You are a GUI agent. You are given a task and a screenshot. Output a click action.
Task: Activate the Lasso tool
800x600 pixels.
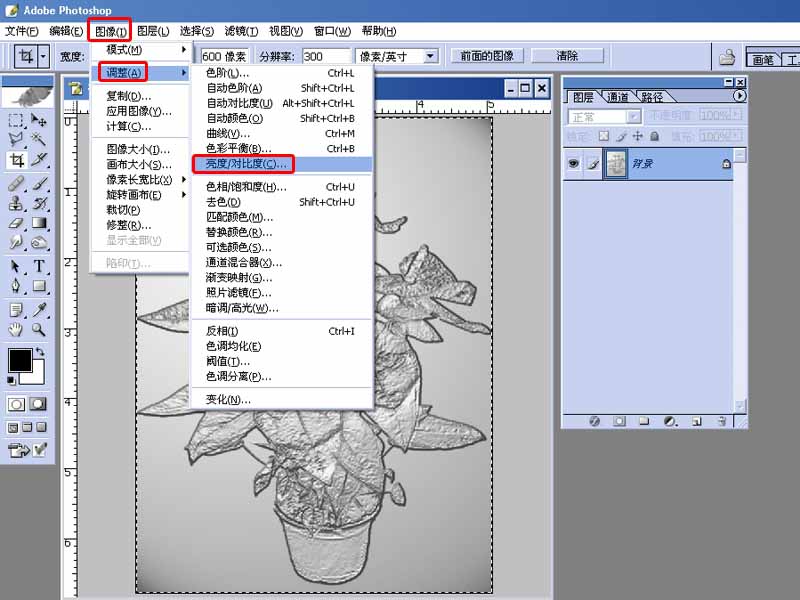point(17,137)
